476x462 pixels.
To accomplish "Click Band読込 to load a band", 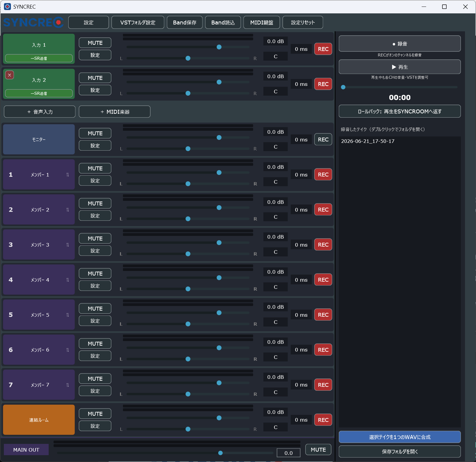I will pos(223,23).
